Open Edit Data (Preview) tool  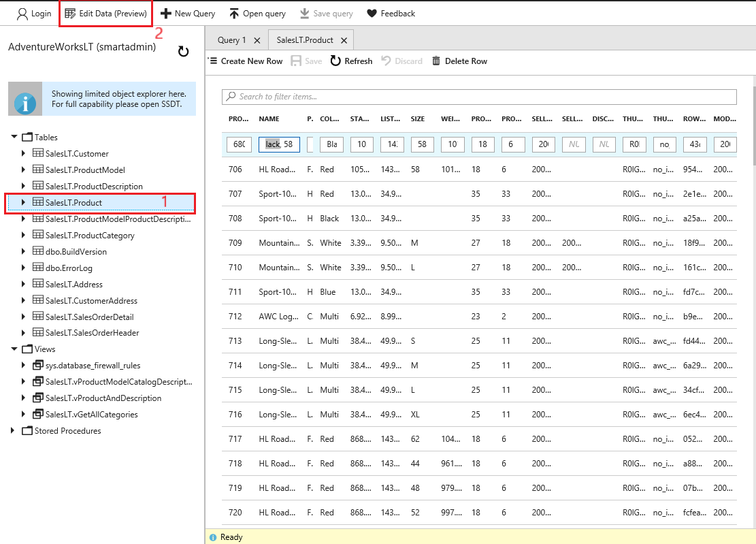click(105, 14)
